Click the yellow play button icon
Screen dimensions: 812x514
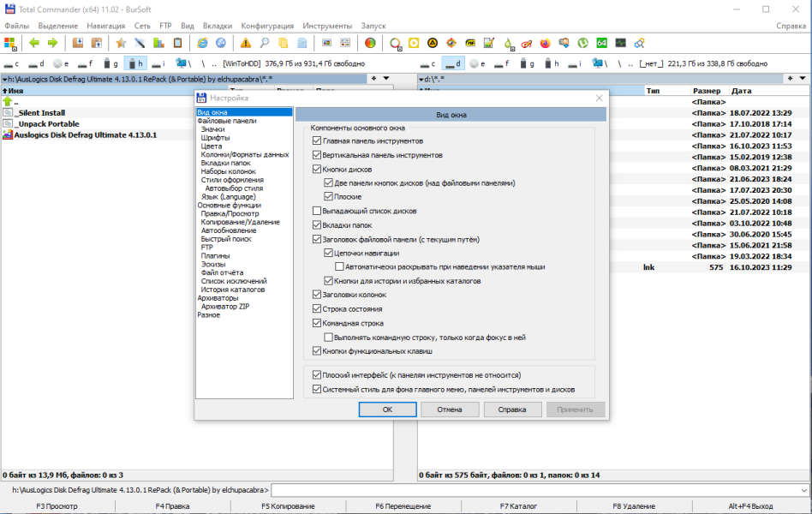(414, 43)
